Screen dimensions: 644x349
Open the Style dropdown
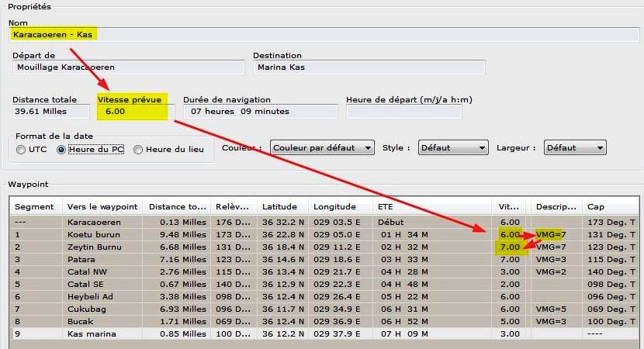point(453,148)
